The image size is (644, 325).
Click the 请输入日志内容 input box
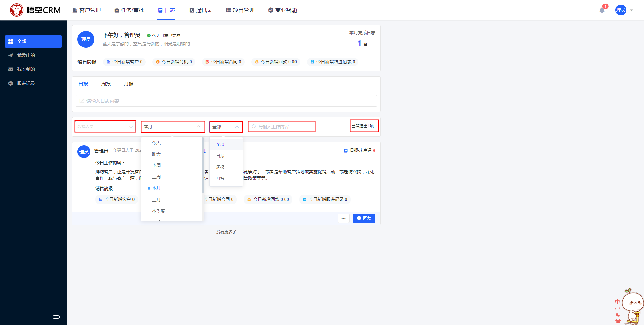[226, 101]
